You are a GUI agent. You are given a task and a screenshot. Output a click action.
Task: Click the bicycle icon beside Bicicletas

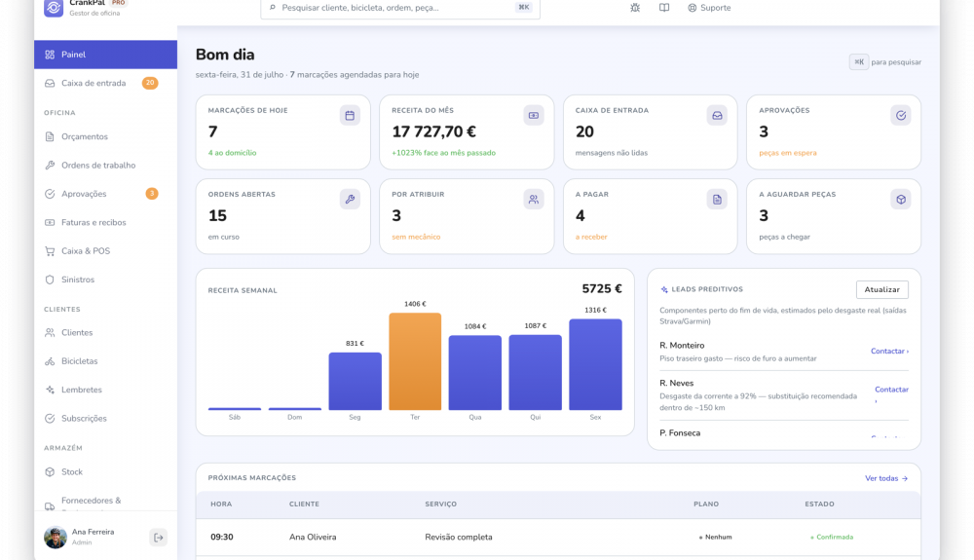point(50,361)
